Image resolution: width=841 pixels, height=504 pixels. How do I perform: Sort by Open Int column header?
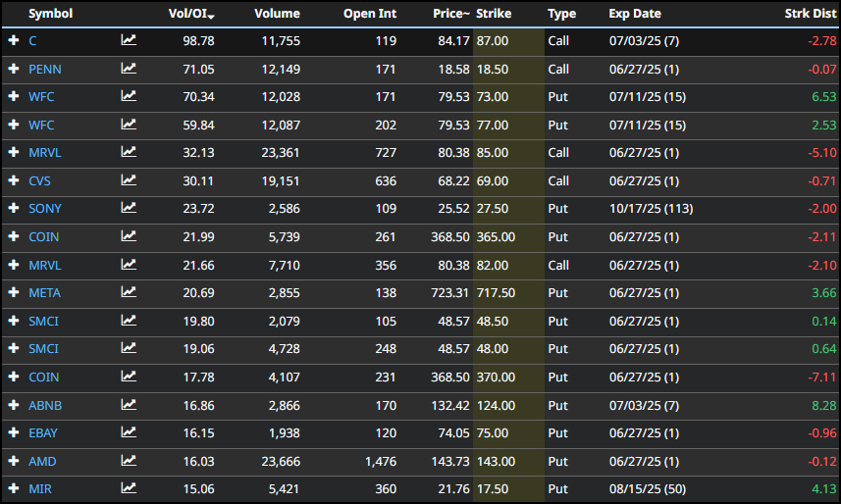pos(370,14)
